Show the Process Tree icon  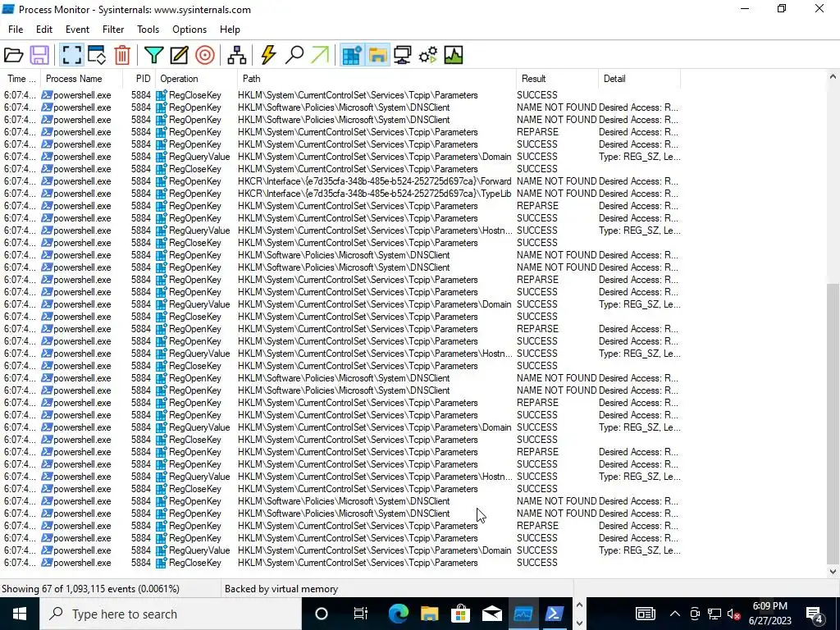[236, 55]
